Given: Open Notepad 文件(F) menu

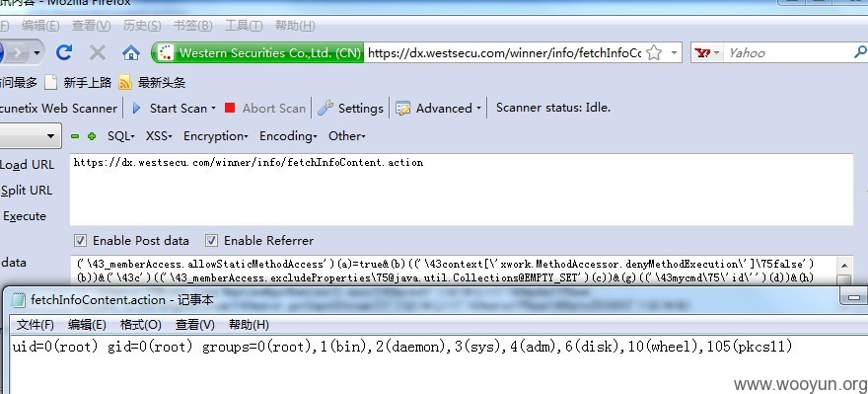Looking at the screenshot, I should 35,325.
